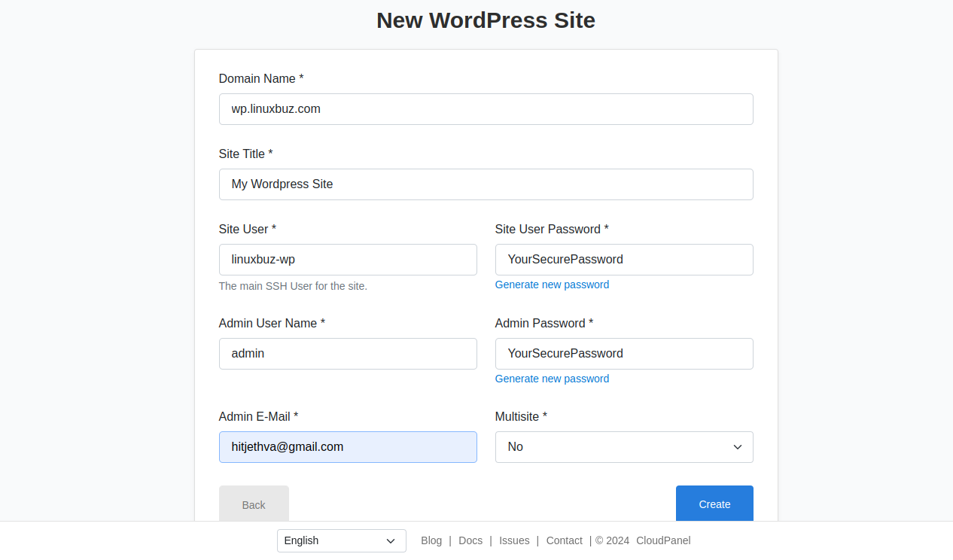Image resolution: width=953 pixels, height=560 pixels.
Task: Generate new password for Site User
Action: pyautogui.click(x=552, y=285)
